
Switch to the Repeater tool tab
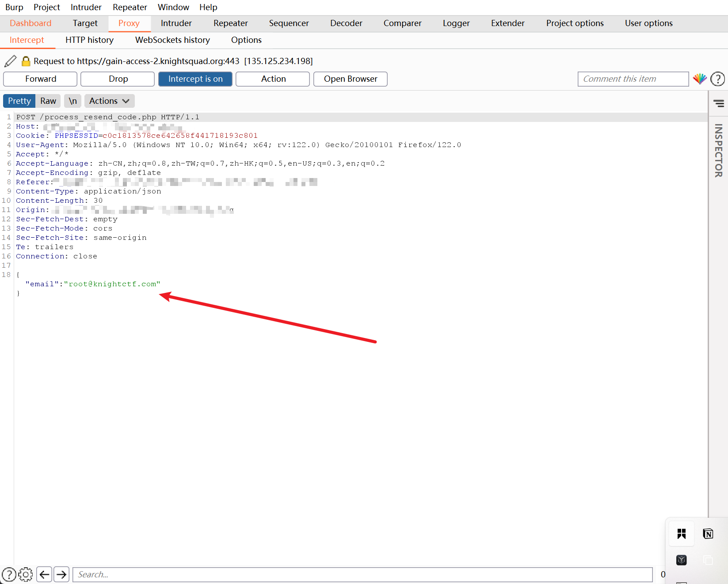tap(231, 23)
